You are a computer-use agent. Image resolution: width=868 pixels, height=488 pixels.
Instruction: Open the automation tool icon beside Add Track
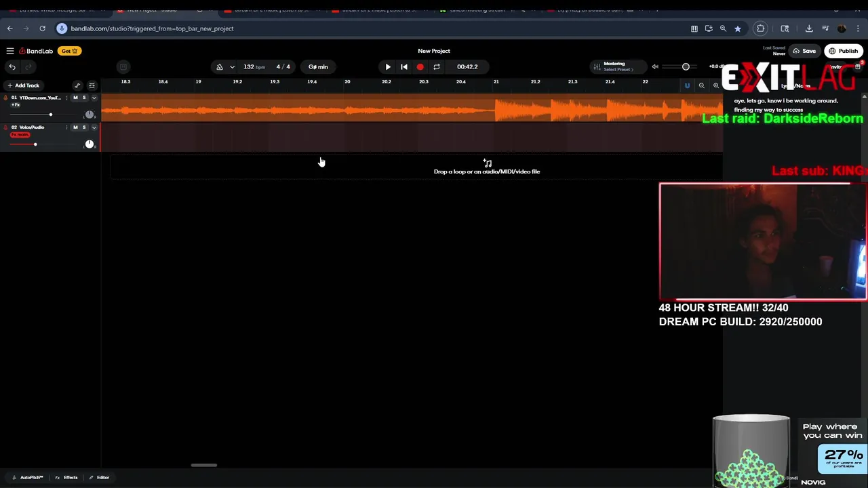[77, 85]
